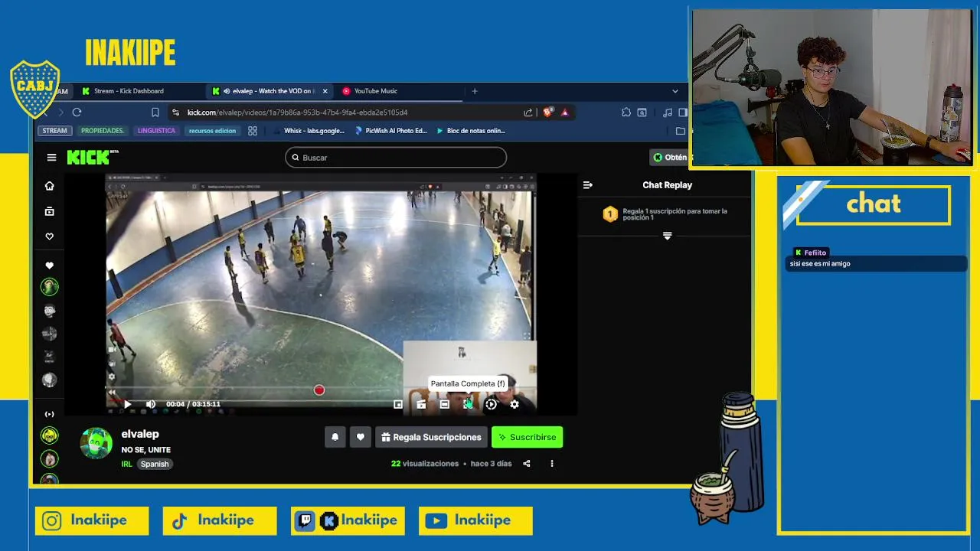Enter full screen in the video player
This screenshot has height=551, width=980.
(468, 404)
